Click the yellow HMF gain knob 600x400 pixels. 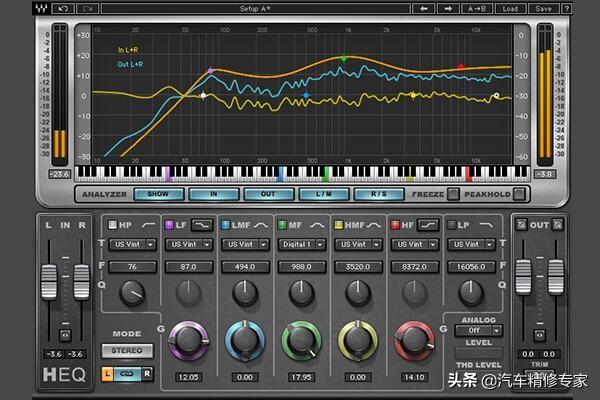point(358,341)
